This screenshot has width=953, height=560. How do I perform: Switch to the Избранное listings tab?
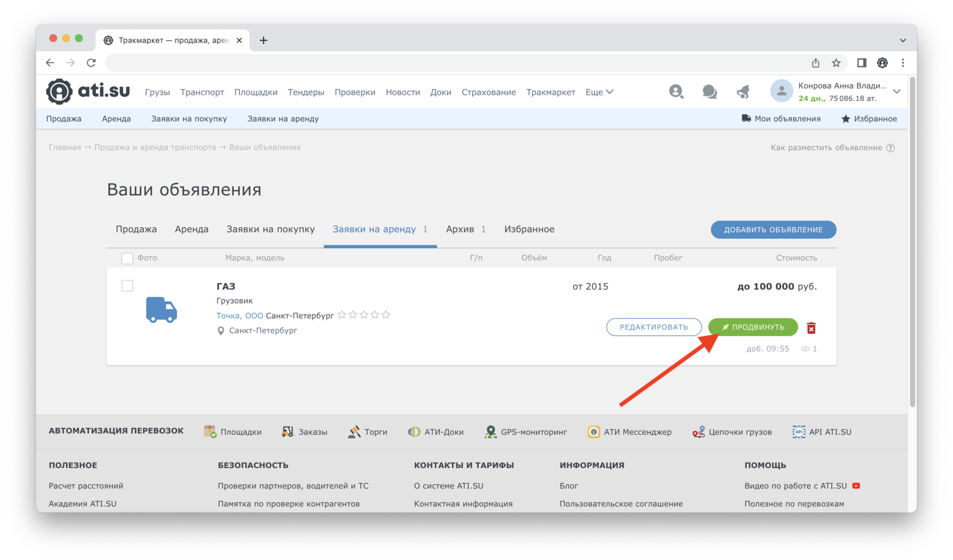[x=529, y=229]
